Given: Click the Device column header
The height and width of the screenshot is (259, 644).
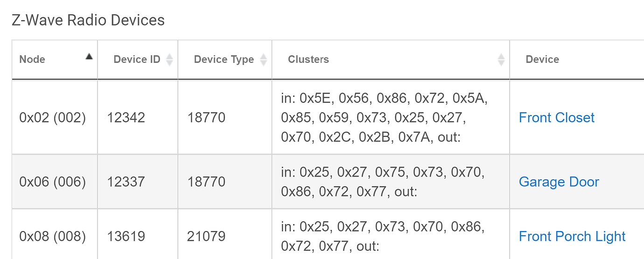Looking at the screenshot, I should [x=542, y=59].
